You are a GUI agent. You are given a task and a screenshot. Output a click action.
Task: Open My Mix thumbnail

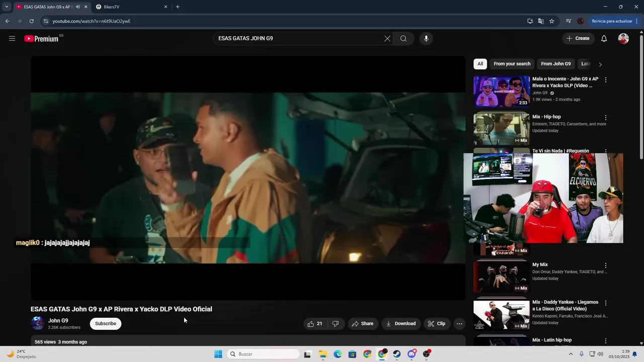(x=502, y=277)
